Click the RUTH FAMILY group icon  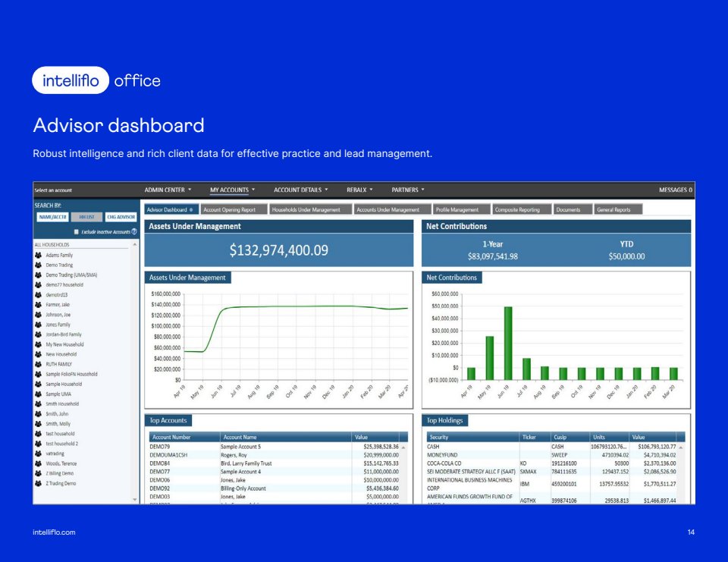[x=38, y=364]
